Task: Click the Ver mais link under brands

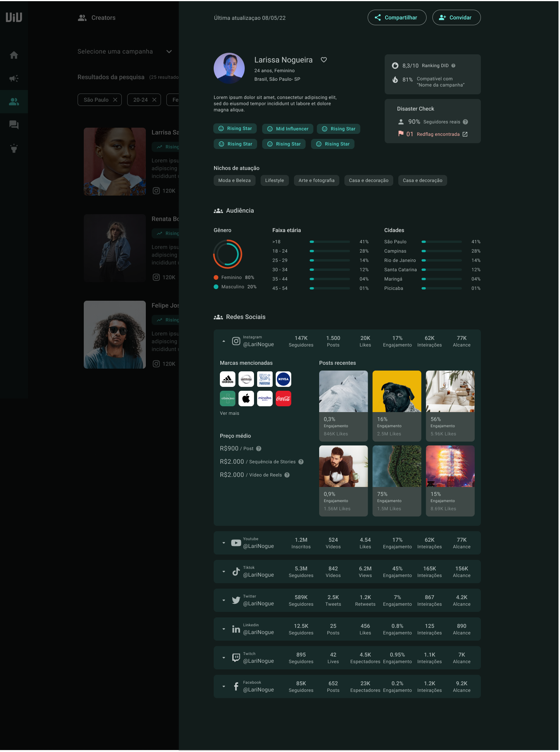Action: coord(230,413)
